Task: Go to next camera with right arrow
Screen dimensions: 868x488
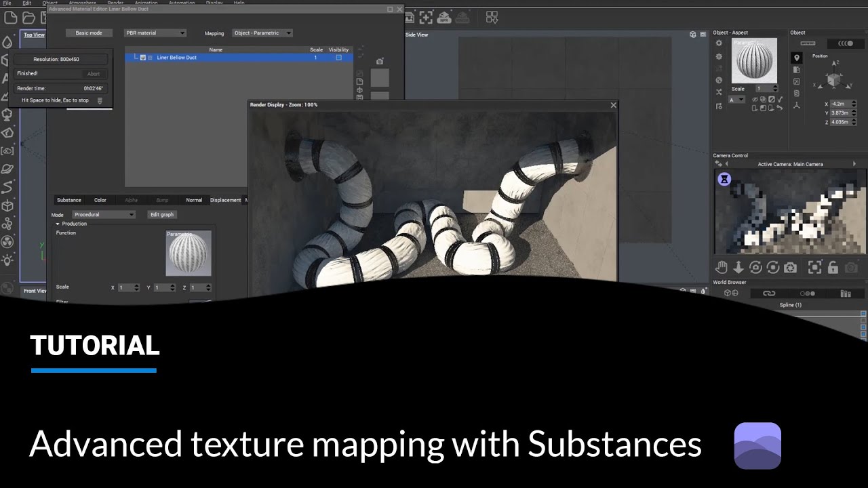Action: (x=854, y=164)
